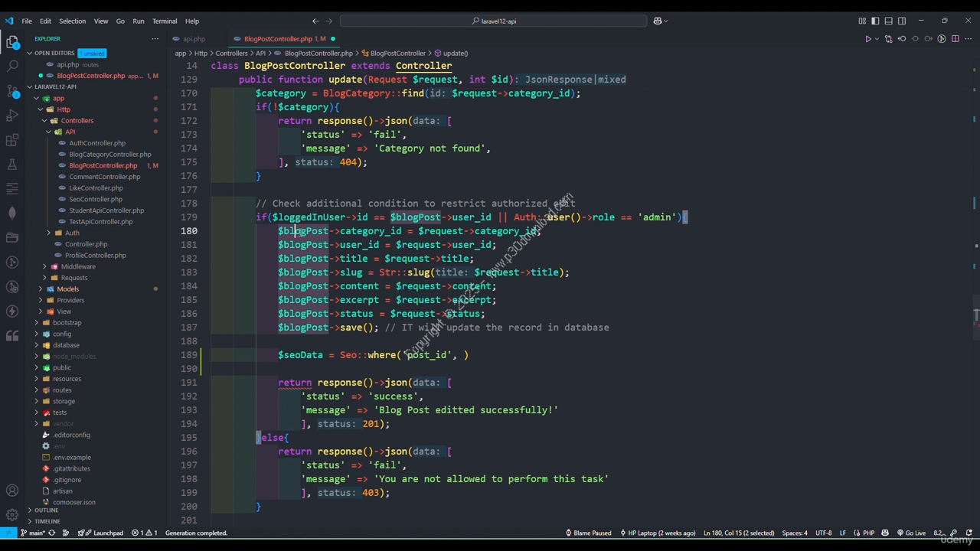Click the Go Forward arrow in title bar

tap(329, 21)
